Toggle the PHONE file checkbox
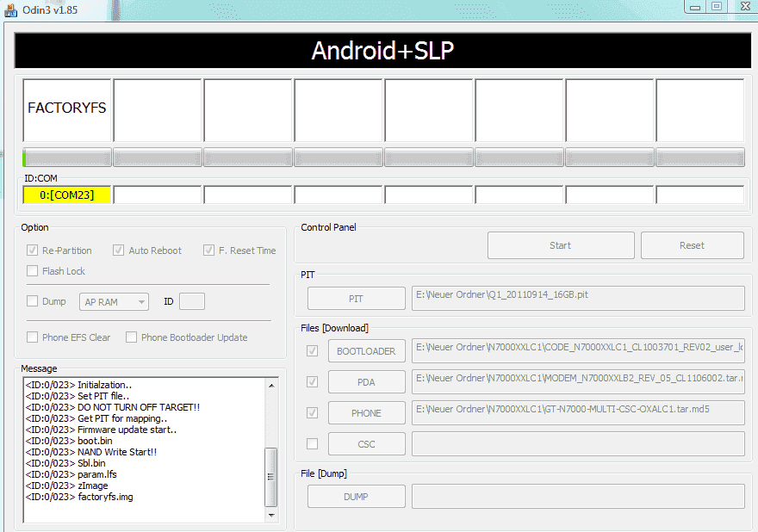 313,412
